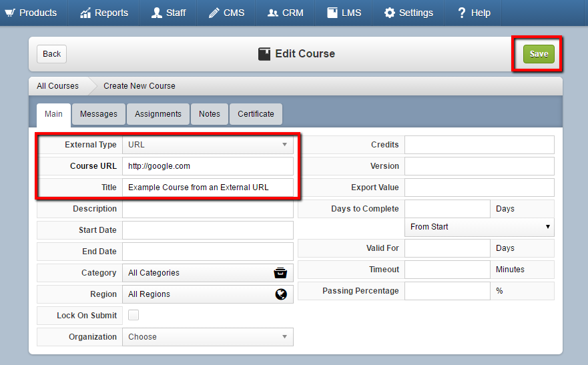Click the Start Date field

tap(208, 230)
